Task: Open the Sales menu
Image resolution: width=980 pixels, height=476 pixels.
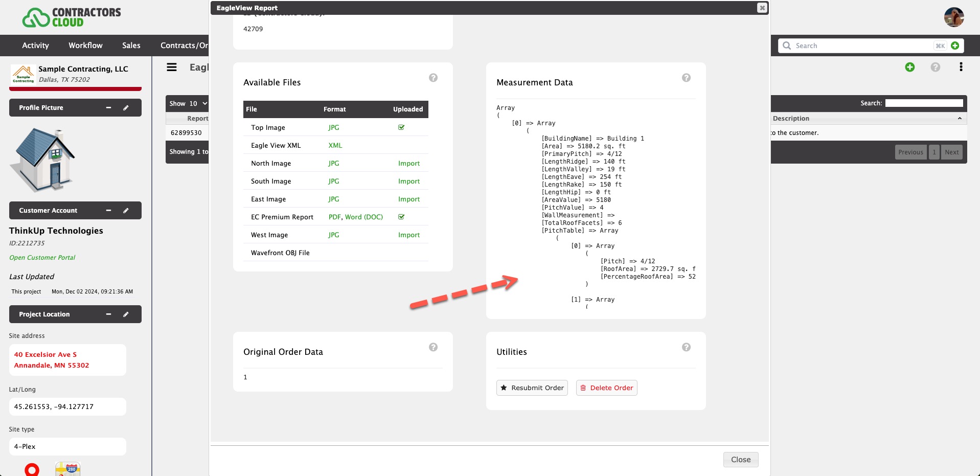Action: click(131, 46)
